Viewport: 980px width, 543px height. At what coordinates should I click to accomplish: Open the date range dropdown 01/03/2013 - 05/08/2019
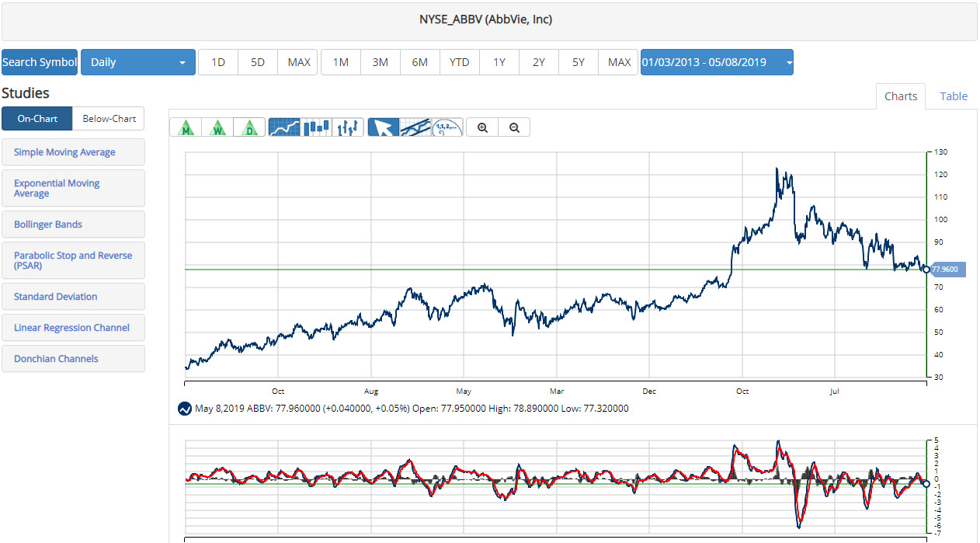pos(717,62)
